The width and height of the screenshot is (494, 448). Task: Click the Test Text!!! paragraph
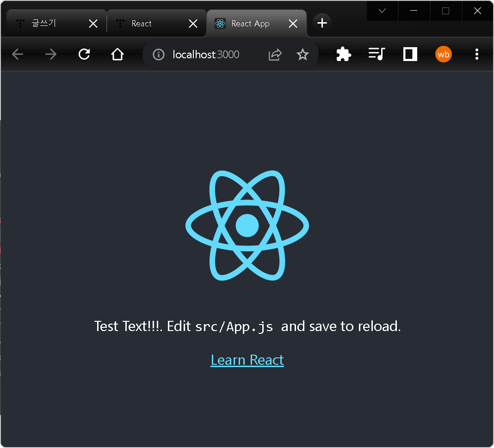point(247,326)
